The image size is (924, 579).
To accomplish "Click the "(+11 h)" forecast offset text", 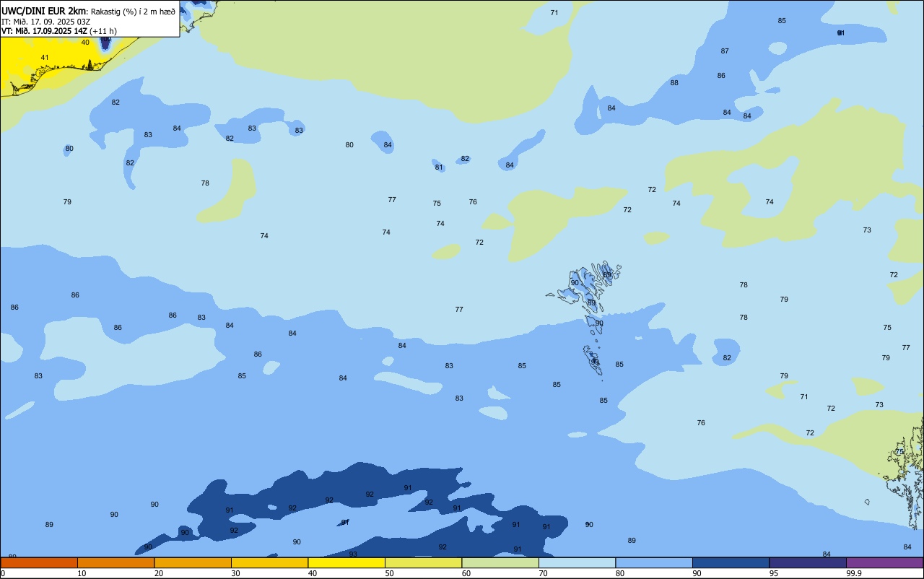I will tap(103, 31).
